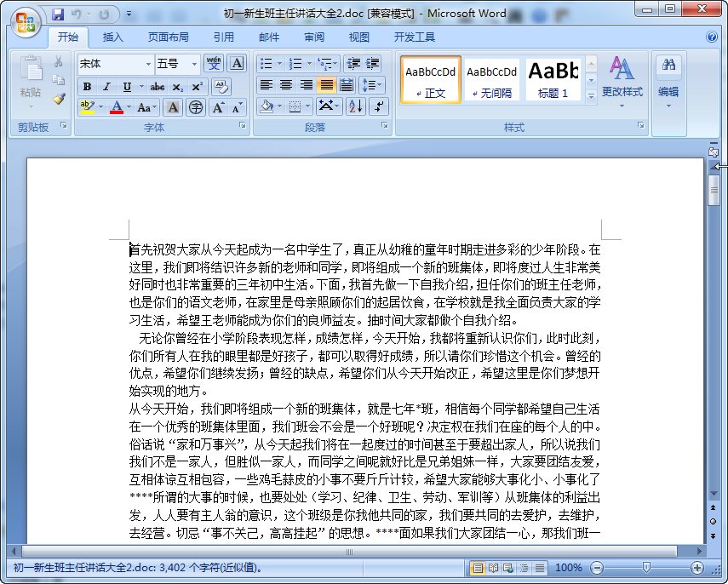Align text to the right

[306, 85]
